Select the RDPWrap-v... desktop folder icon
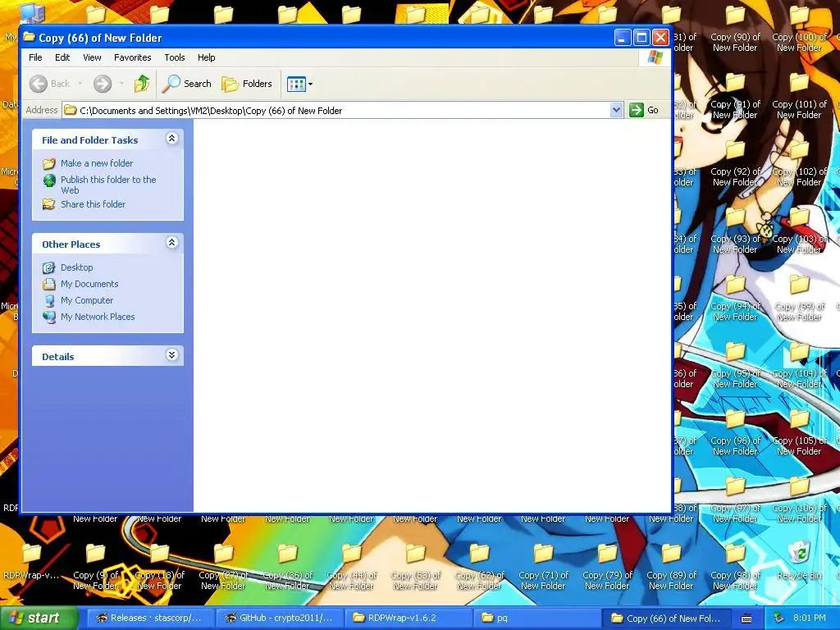 (x=32, y=563)
